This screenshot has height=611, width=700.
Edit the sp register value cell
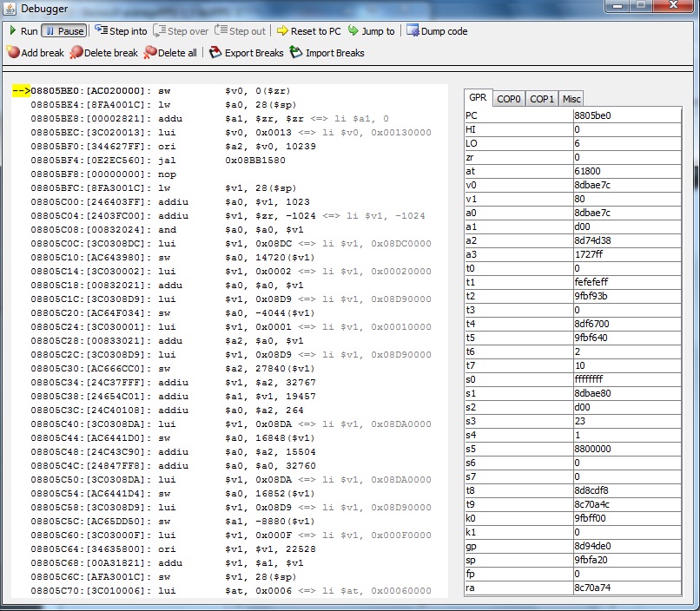point(626,562)
